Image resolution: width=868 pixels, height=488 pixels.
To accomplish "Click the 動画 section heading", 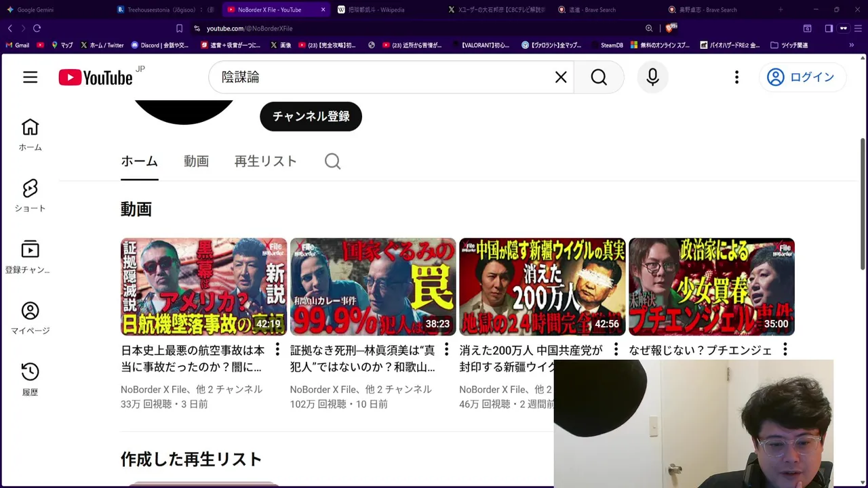I will click(x=136, y=209).
